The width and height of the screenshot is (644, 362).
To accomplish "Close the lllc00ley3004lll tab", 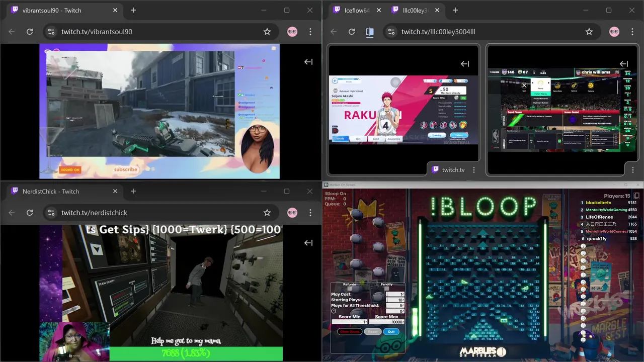I will [437, 10].
